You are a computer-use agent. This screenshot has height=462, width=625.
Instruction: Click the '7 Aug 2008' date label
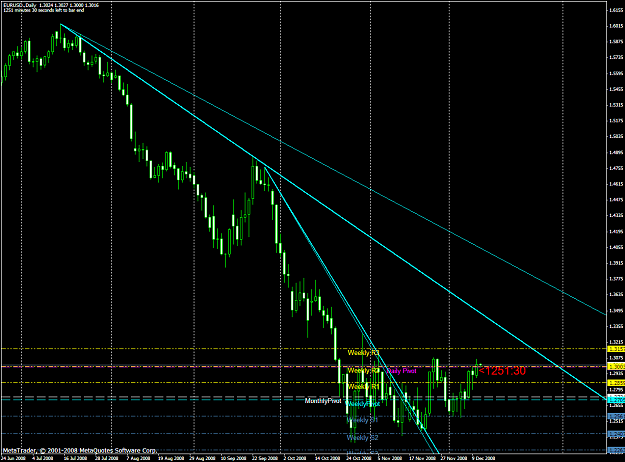point(138,458)
